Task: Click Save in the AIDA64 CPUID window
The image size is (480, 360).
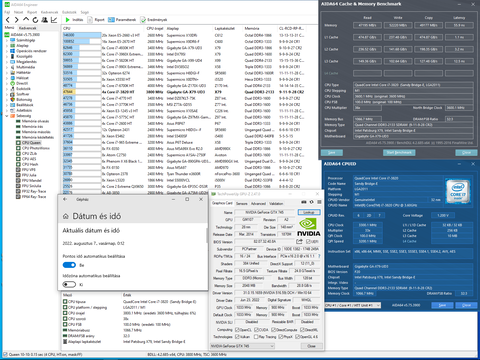Action: coord(442,305)
